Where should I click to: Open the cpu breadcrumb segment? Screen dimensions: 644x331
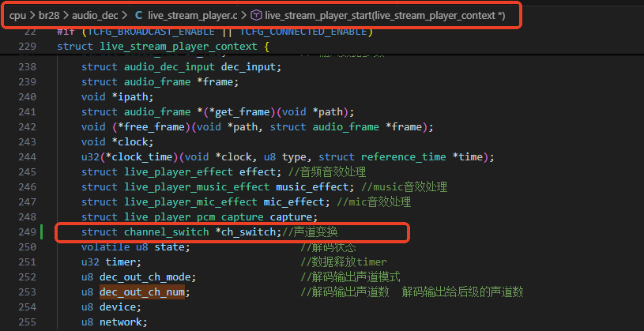point(17,16)
